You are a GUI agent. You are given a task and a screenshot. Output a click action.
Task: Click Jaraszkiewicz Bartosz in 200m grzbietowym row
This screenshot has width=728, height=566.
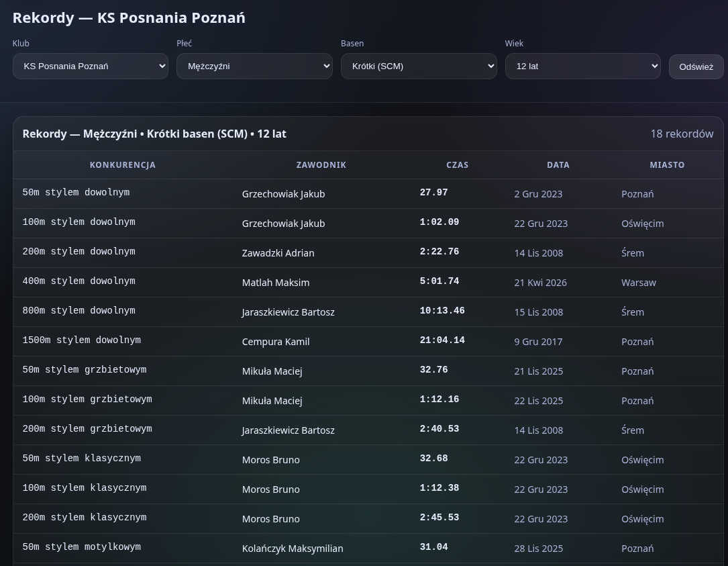click(288, 430)
